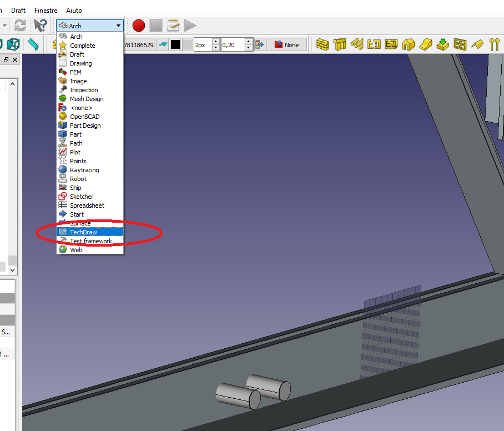This screenshot has height=431, width=504.
Task: Click the two yellow pins Axis icon
Action: (495, 44)
